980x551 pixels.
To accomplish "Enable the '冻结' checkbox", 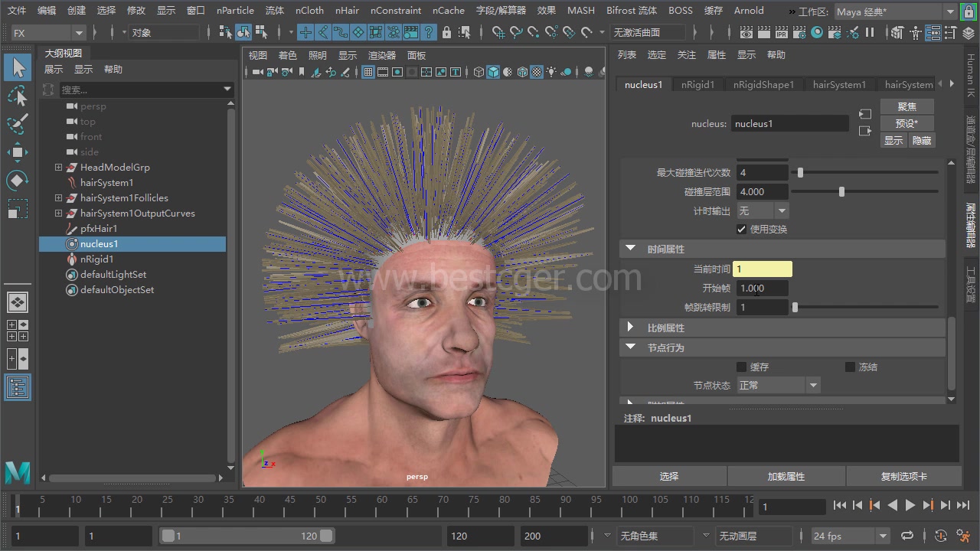I will point(850,367).
